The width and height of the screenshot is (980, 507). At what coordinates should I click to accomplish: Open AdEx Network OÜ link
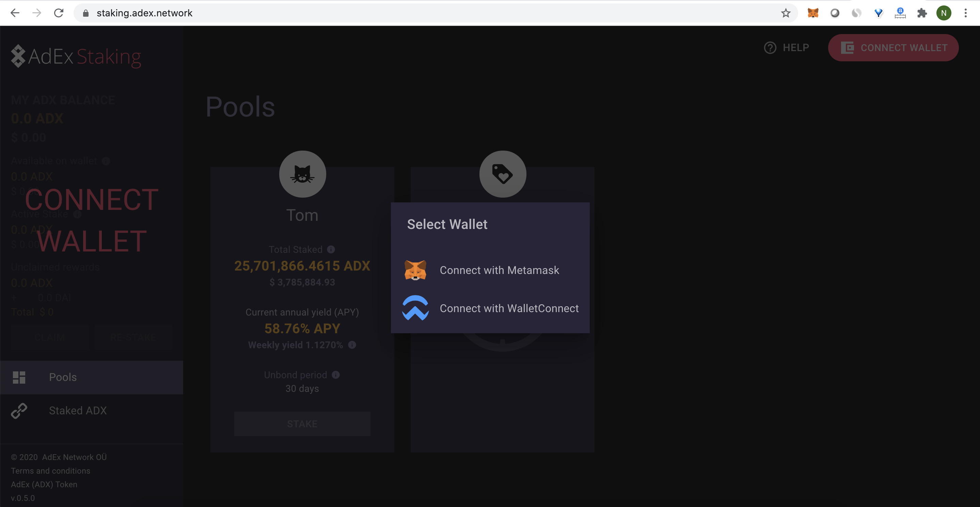click(x=74, y=457)
